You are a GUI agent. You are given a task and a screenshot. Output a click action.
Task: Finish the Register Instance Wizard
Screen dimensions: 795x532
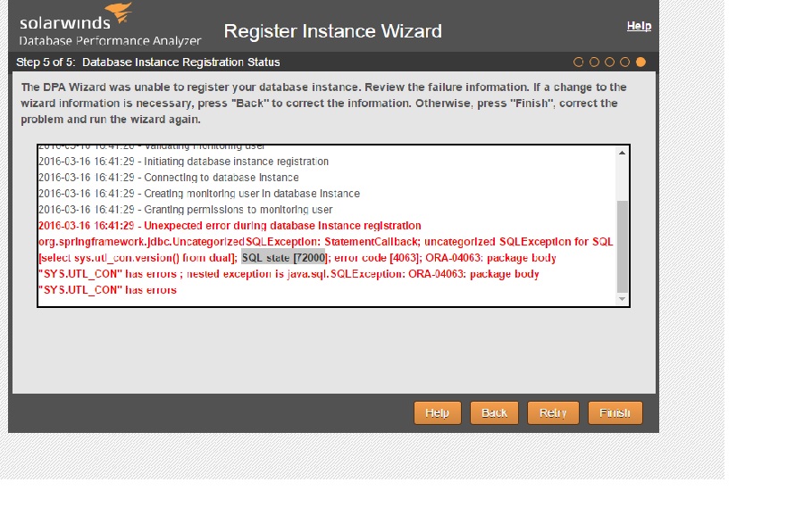click(x=615, y=413)
